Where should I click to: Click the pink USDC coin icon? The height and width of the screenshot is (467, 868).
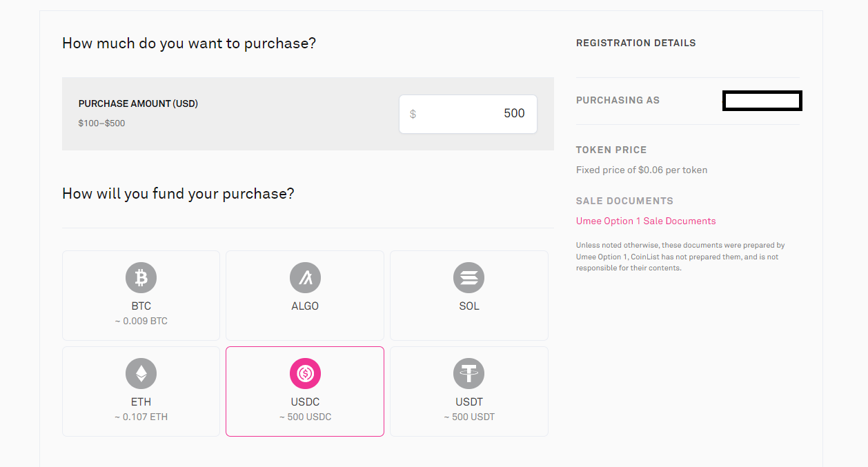305,374
